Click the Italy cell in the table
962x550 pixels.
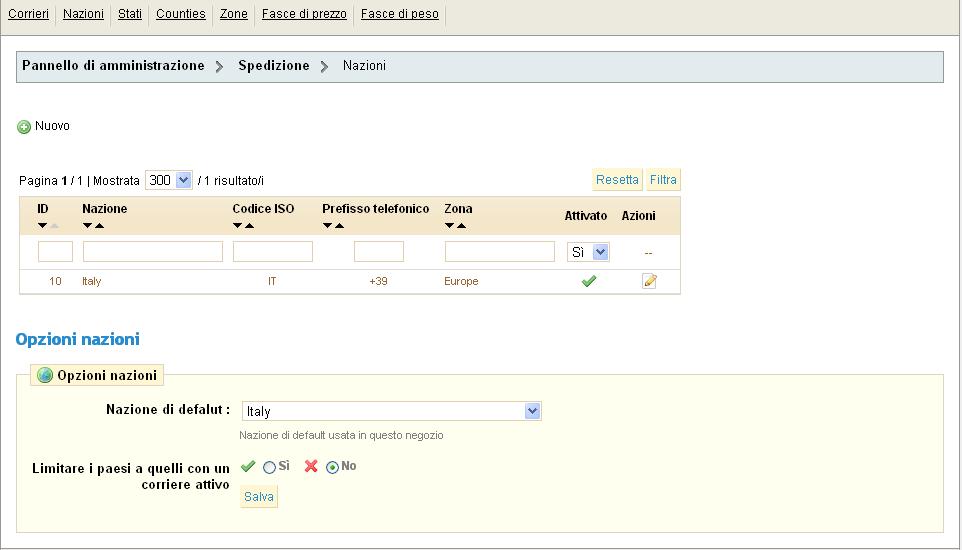point(91,281)
